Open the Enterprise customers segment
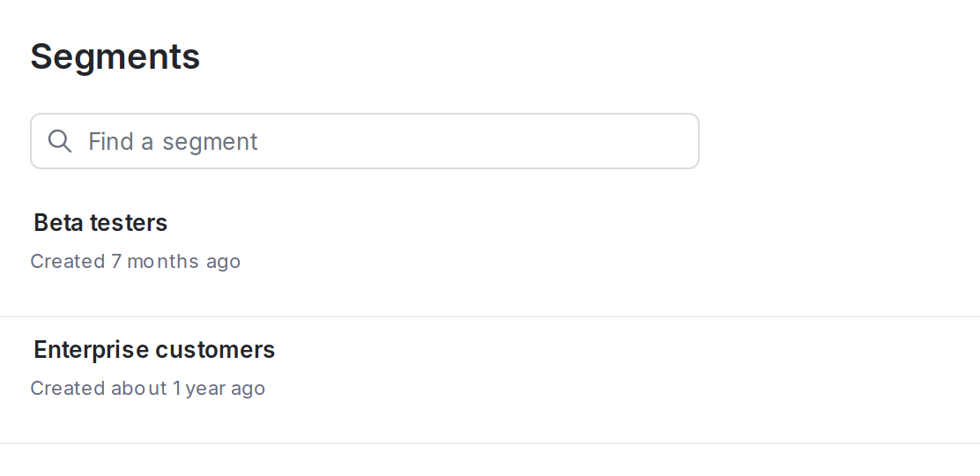The width and height of the screenshot is (980, 476). (154, 350)
